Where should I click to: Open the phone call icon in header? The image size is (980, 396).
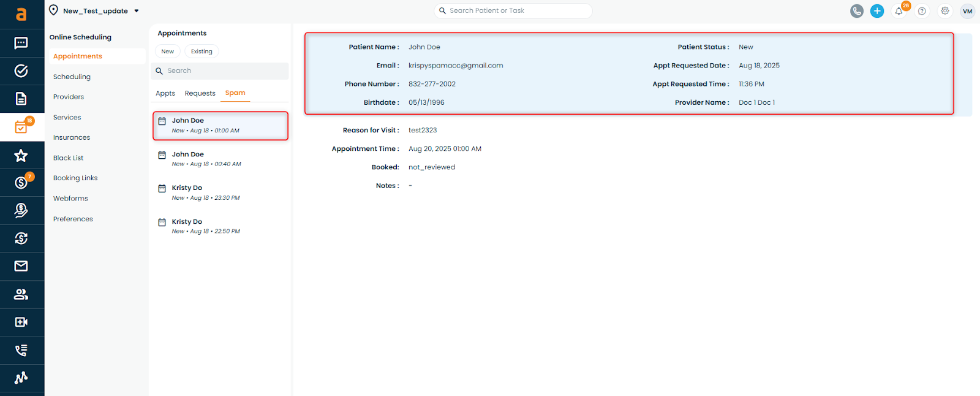[856, 11]
